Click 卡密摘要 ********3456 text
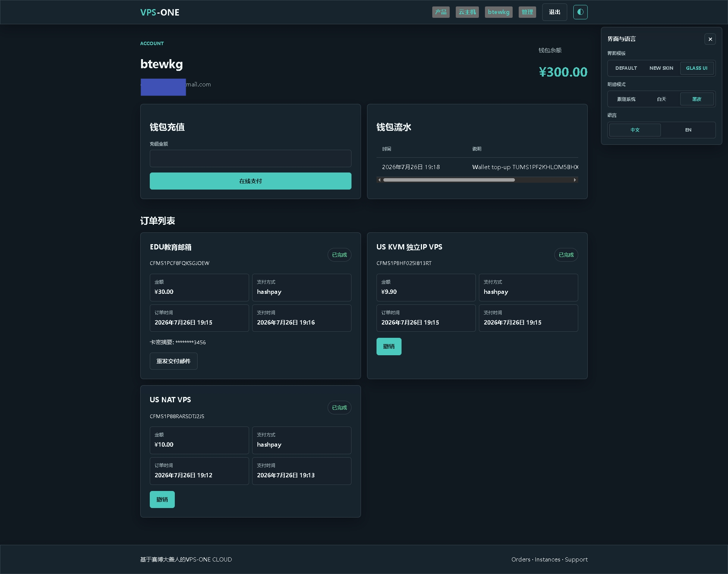Viewport: 728px width, 574px height. tap(177, 342)
